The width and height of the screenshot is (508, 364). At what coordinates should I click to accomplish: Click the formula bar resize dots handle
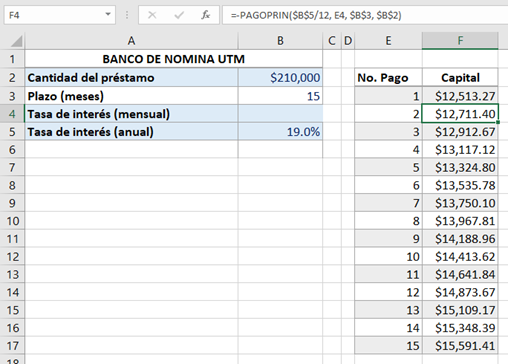click(x=127, y=15)
